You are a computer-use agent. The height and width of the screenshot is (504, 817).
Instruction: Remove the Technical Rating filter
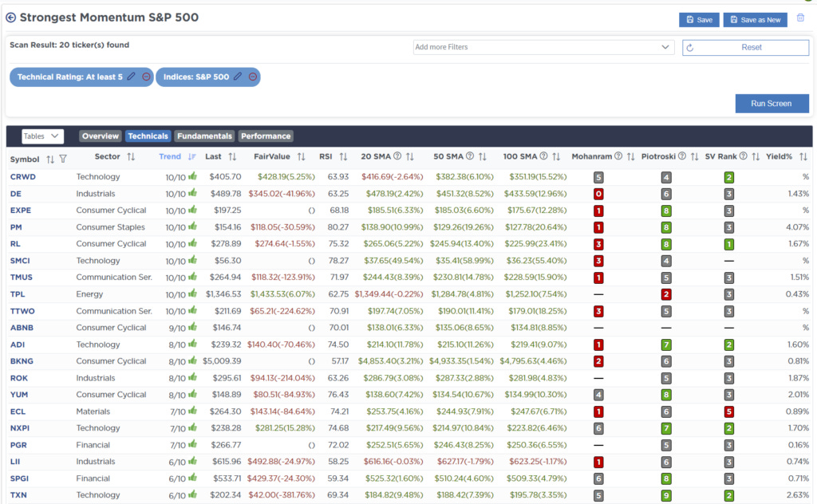[x=147, y=77]
